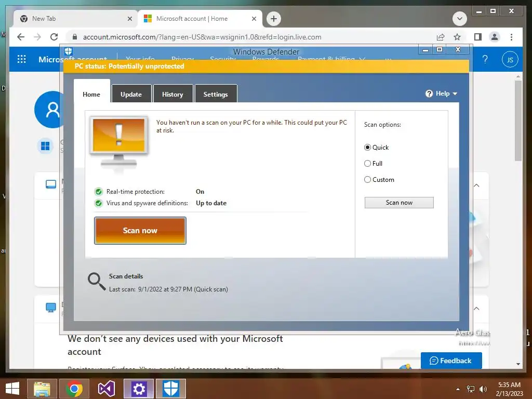This screenshot has height=399, width=532.
Task: Open Visual Studio from the taskbar
Action: coord(106,389)
